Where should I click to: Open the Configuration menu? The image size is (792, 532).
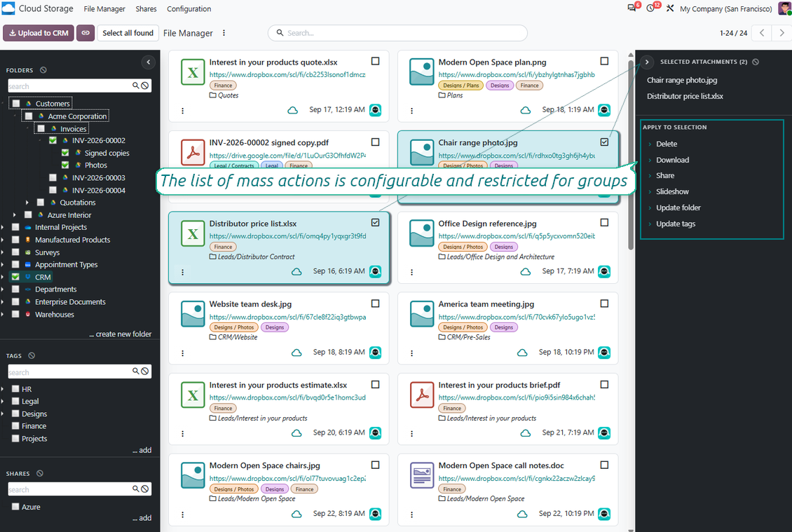(x=189, y=8)
